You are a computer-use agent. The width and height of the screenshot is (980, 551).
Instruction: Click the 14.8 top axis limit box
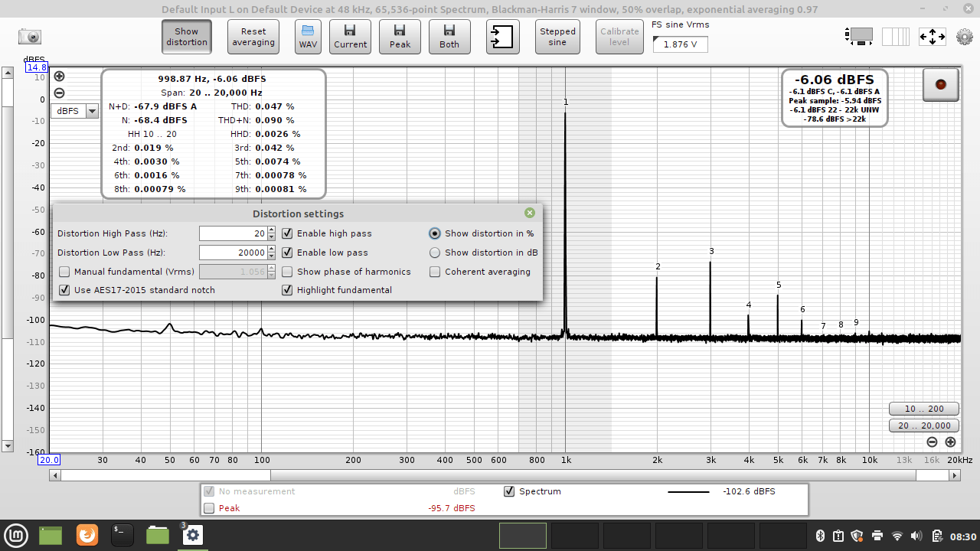(37, 67)
